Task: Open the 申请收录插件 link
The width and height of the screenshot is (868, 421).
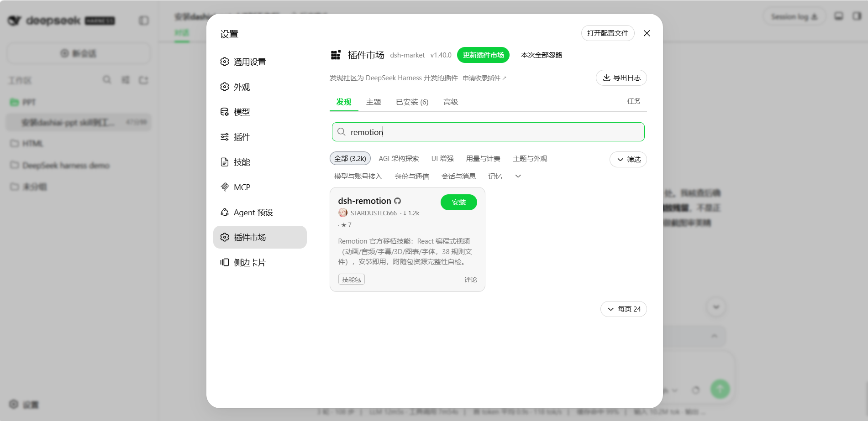Action: coord(484,78)
